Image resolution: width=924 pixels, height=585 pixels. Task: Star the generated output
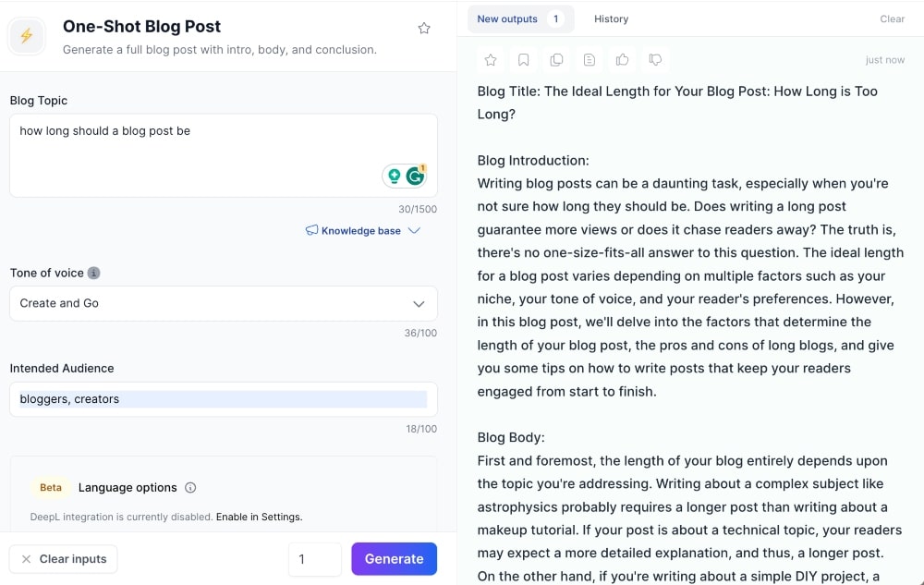pyautogui.click(x=491, y=59)
